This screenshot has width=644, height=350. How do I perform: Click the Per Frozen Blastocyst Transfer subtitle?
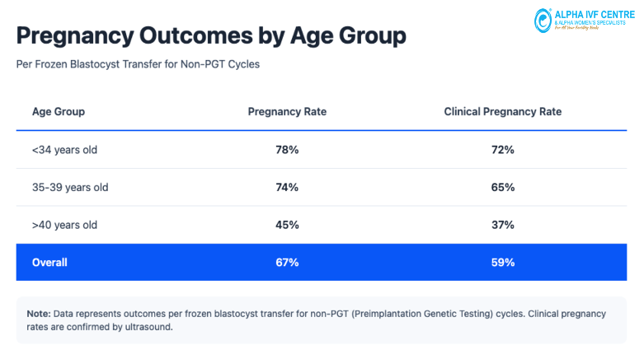(x=138, y=63)
